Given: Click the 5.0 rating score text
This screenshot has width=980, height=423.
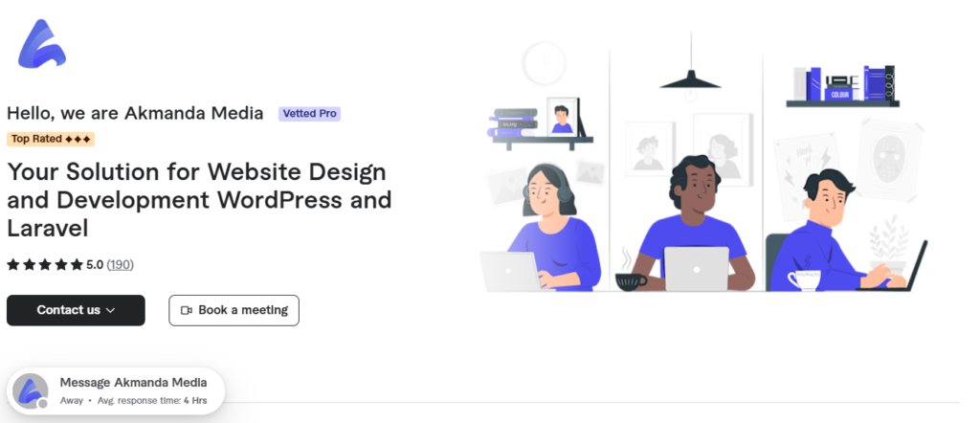Looking at the screenshot, I should tap(95, 265).
